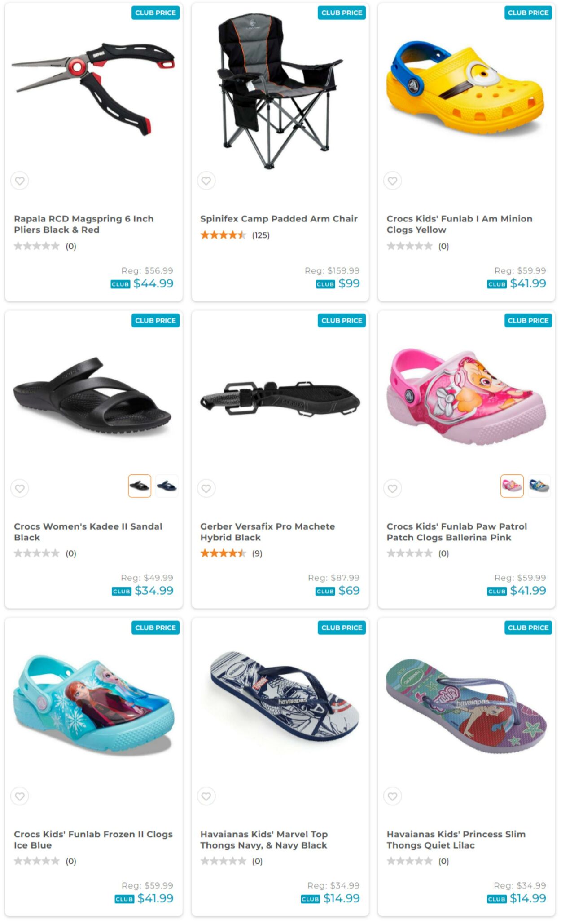The image size is (561, 924).
Task: Click Club Price badge on Havaianas Princess Thongs
Action: 528,628
